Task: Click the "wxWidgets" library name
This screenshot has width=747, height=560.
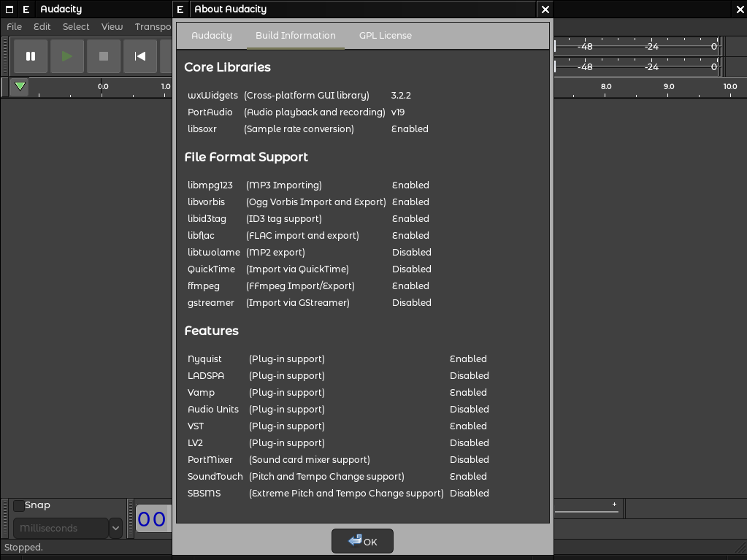Action: click(212, 95)
